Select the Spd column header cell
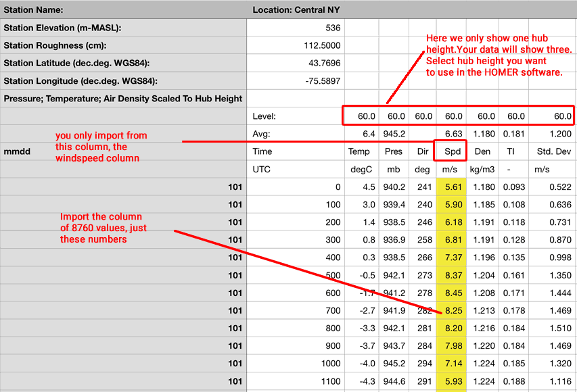577x392 pixels. [453, 151]
